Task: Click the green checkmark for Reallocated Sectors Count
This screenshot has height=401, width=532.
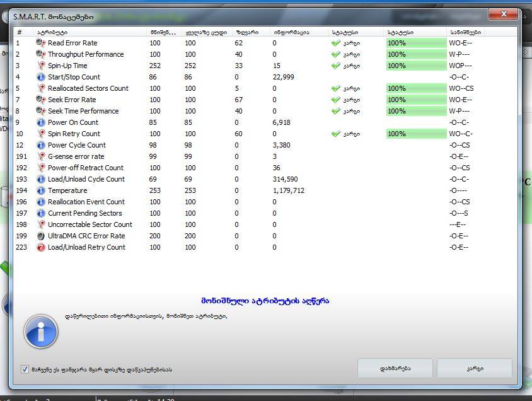Action: point(335,88)
